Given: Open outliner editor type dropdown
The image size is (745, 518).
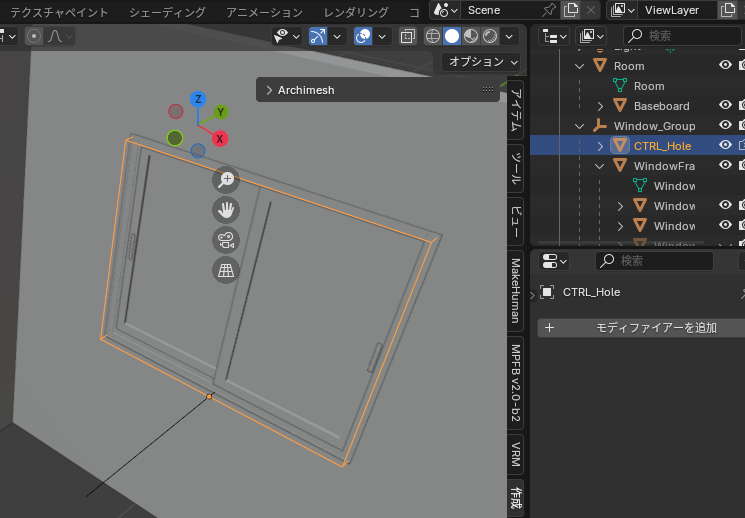Looking at the screenshot, I should click(x=554, y=36).
